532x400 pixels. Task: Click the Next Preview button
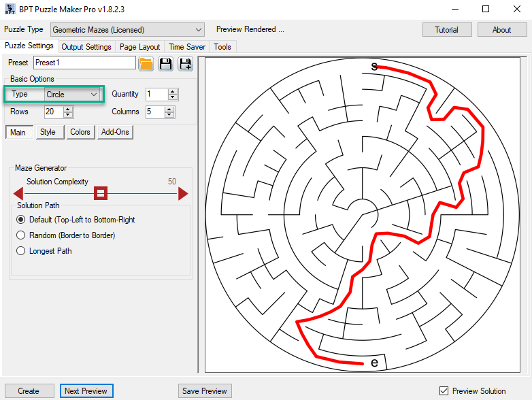85,391
